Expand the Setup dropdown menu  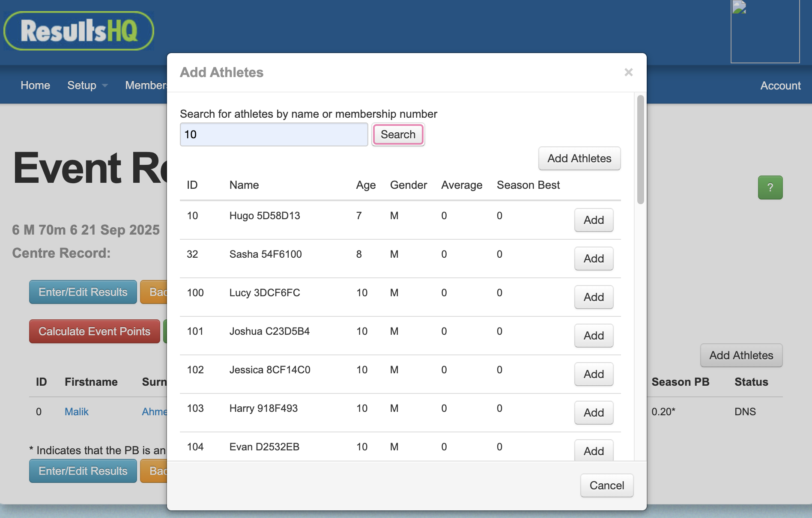click(x=87, y=85)
